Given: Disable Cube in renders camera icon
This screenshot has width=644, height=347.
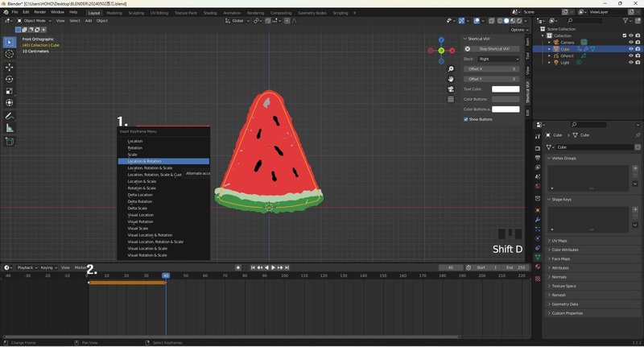Looking at the screenshot, I should point(638,49).
